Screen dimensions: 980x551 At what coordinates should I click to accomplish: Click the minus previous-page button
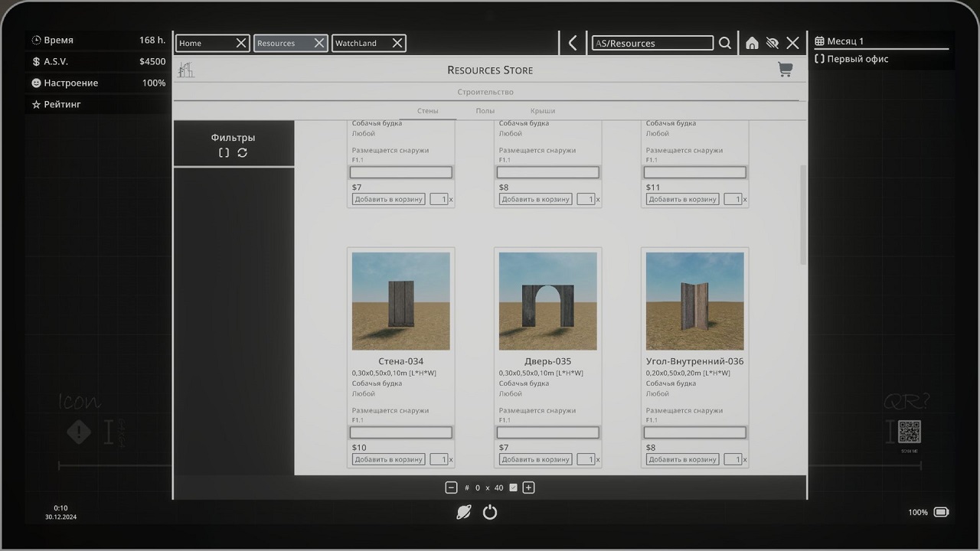[451, 487]
